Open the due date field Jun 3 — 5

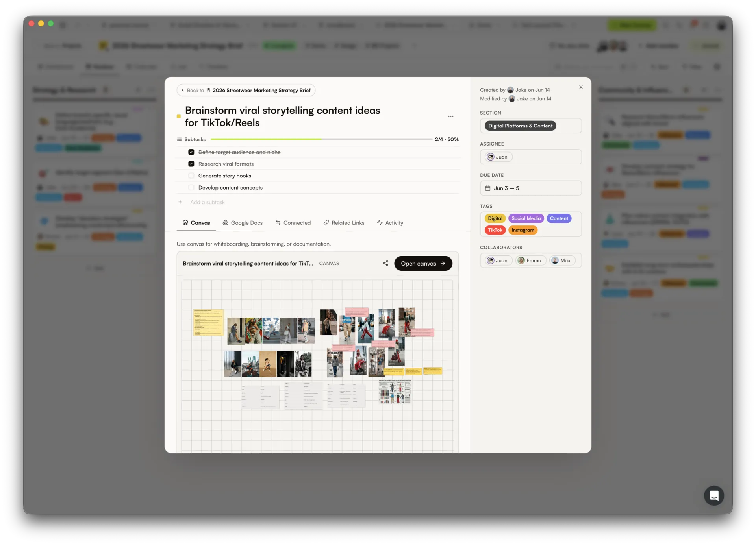pyautogui.click(x=530, y=188)
